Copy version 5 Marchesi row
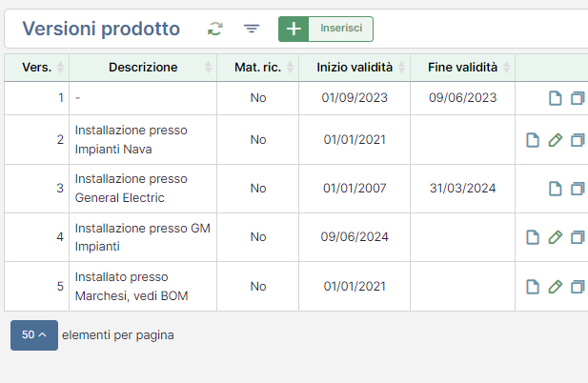Viewport: 588px width, 383px height. click(578, 287)
